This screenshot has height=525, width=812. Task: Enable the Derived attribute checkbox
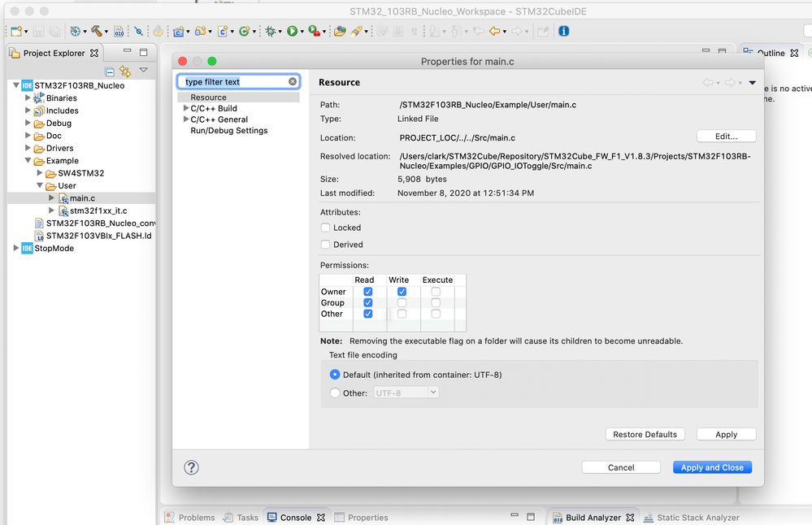[325, 245]
